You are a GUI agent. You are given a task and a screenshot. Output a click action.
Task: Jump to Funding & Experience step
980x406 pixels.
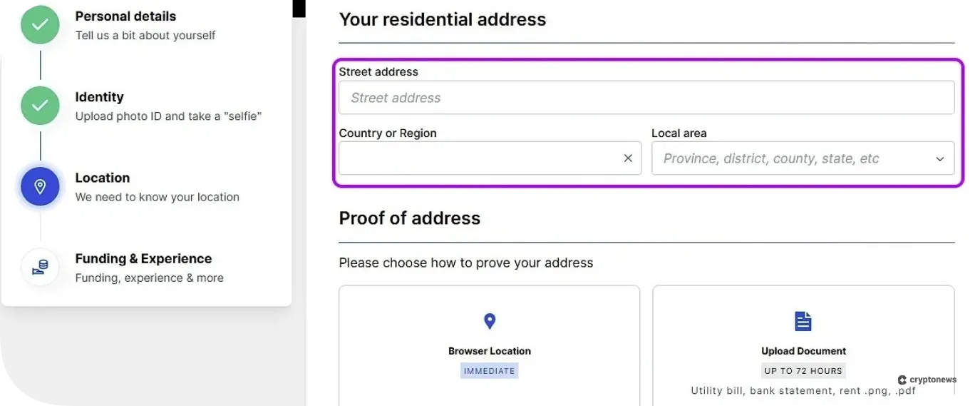pos(143,258)
